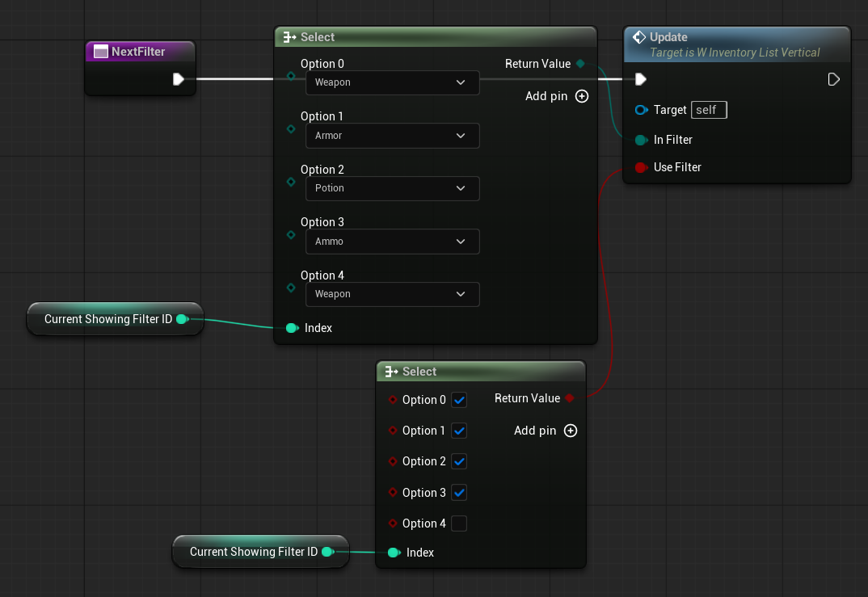This screenshot has width=868, height=597.
Task: Click the Target self input field
Action: (x=709, y=110)
